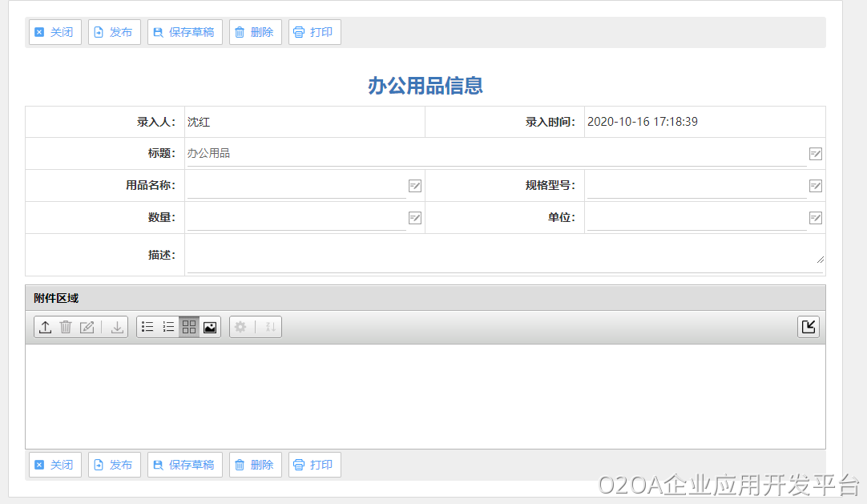Click the bottom 关闭 close button
The width and height of the screenshot is (867, 504).
pos(55,465)
